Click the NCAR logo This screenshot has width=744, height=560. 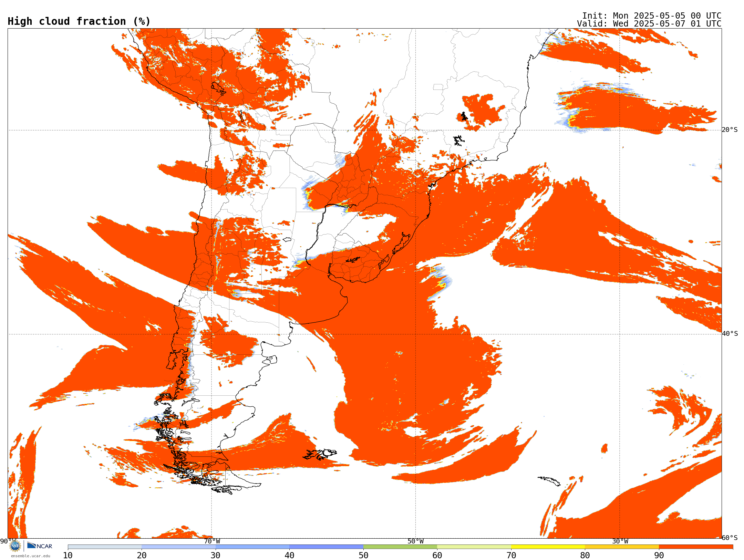pos(40,546)
